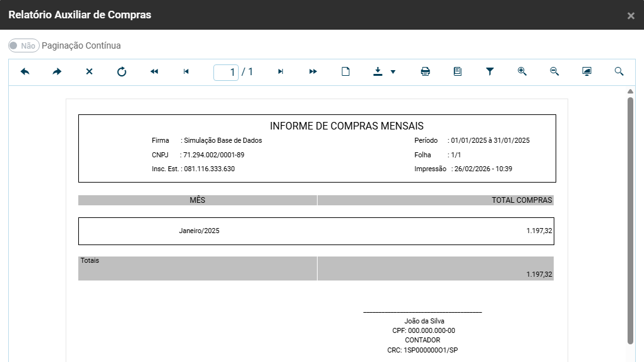Toggle full screen display mode icon
Screen dimensions: 644x362
tap(587, 72)
